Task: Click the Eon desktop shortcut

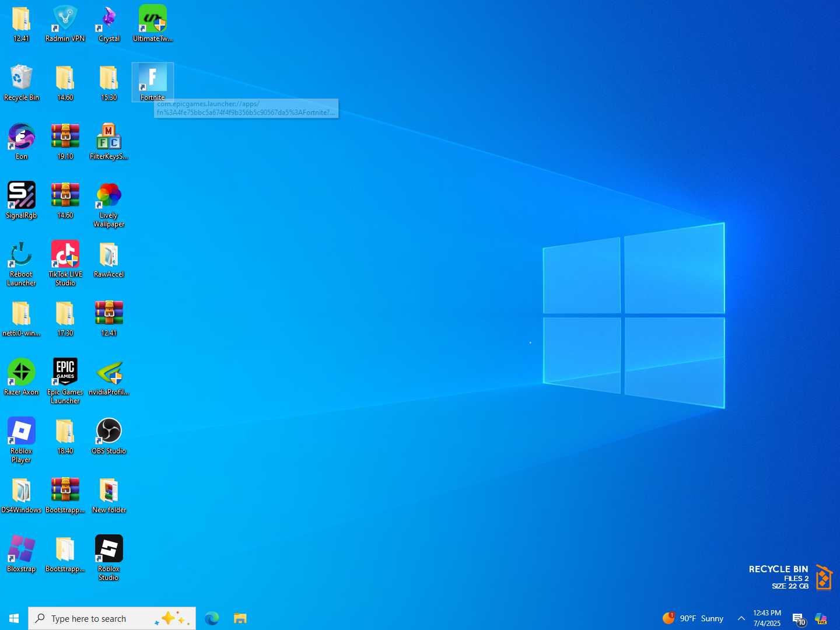Action: [x=22, y=142]
